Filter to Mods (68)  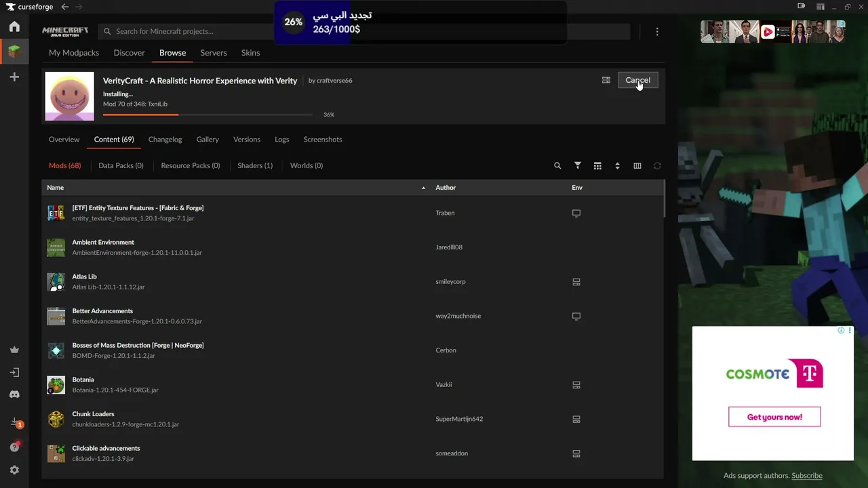pos(65,165)
